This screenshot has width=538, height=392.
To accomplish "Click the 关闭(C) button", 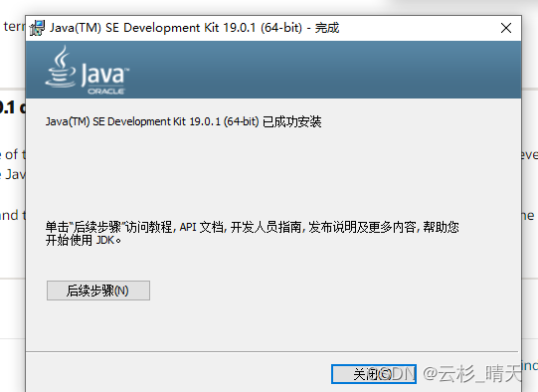I will pos(373,374).
